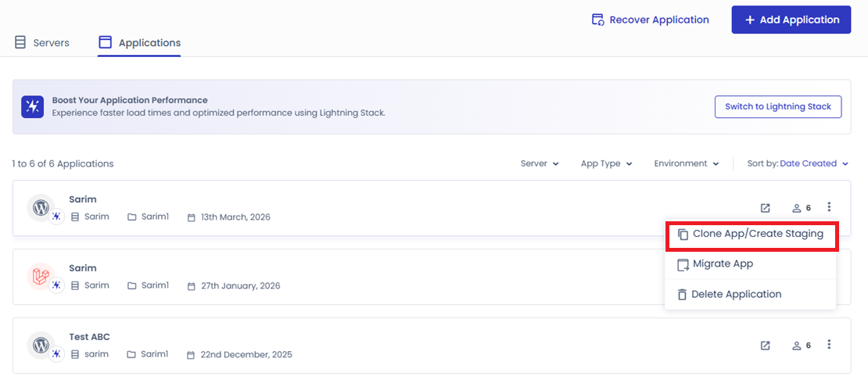
Task: Expand the Server filter dropdown
Action: click(x=540, y=163)
